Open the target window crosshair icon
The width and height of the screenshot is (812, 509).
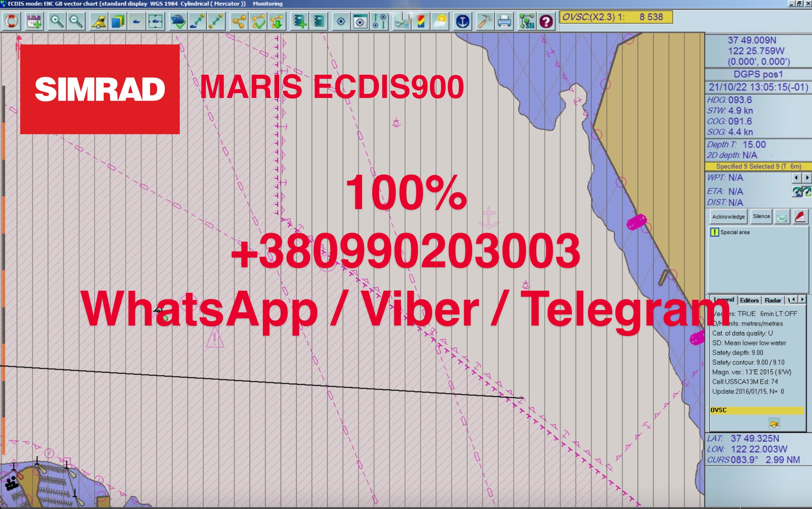point(360,22)
